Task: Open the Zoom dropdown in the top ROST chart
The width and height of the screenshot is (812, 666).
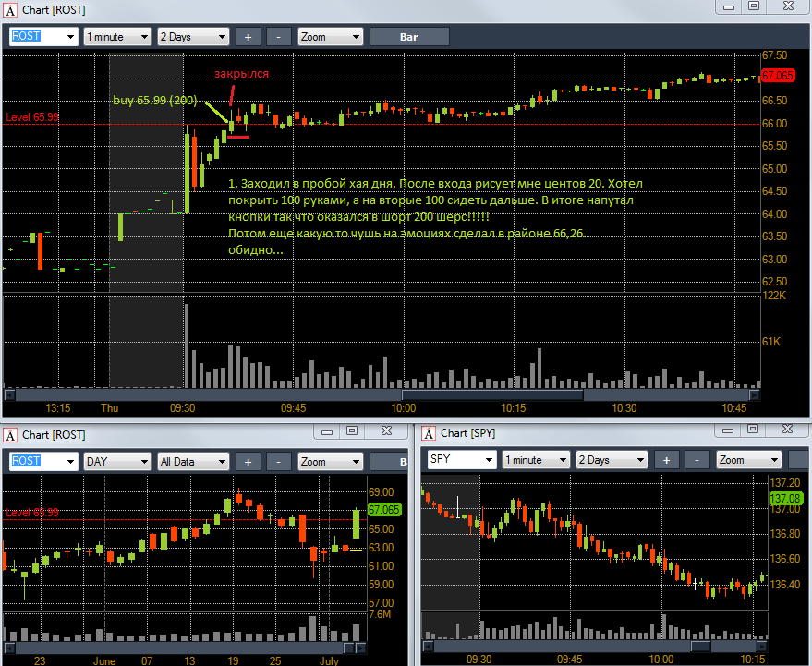Action: pyautogui.click(x=331, y=37)
